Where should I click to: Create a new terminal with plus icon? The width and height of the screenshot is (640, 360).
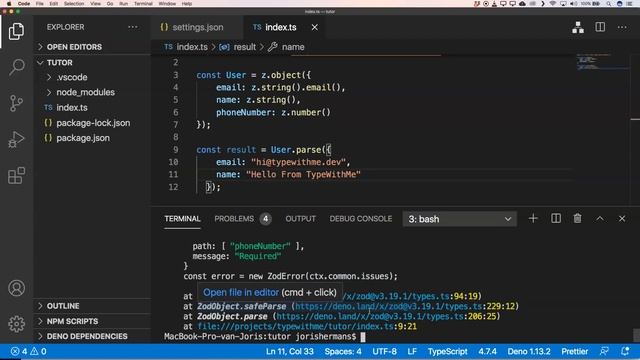pyautogui.click(x=533, y=219)
